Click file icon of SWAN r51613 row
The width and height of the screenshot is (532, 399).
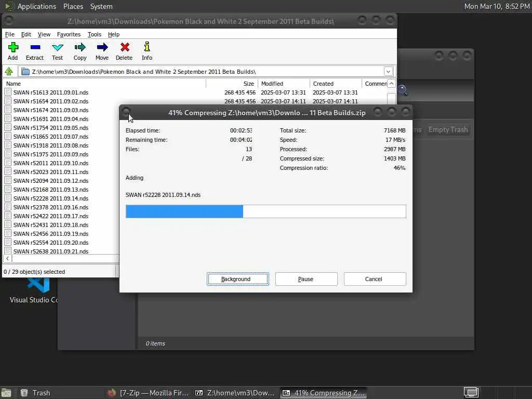coord(8,92)
